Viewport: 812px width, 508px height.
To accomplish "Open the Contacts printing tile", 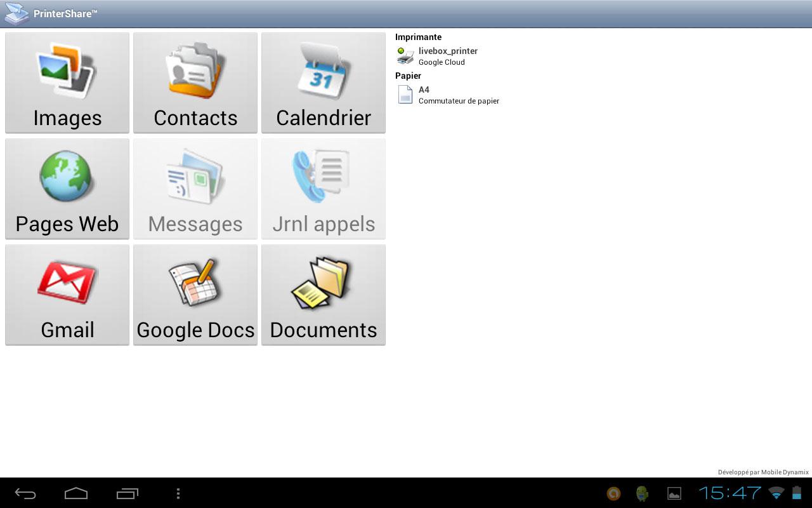I will pyautogui.click(x=195, y=83).
